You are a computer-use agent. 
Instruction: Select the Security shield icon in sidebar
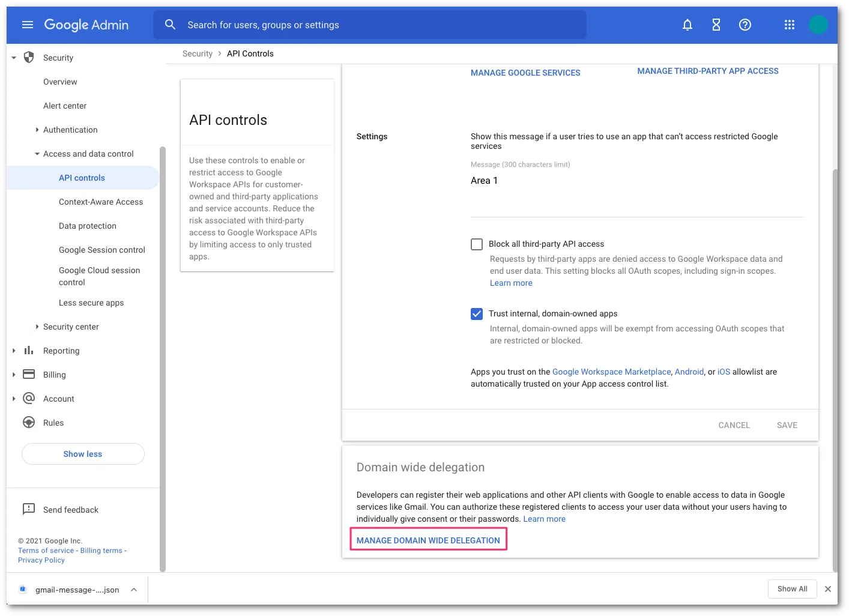(28, 57)
